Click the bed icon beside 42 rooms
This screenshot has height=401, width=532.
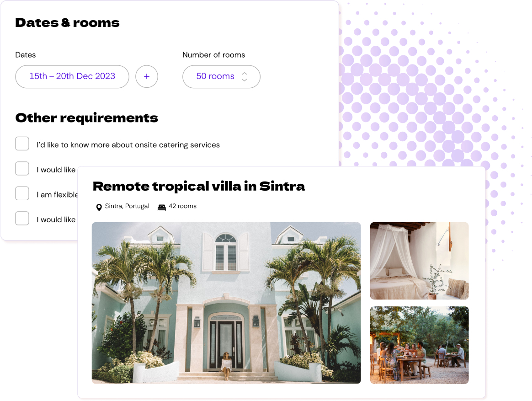pos(162,207)
